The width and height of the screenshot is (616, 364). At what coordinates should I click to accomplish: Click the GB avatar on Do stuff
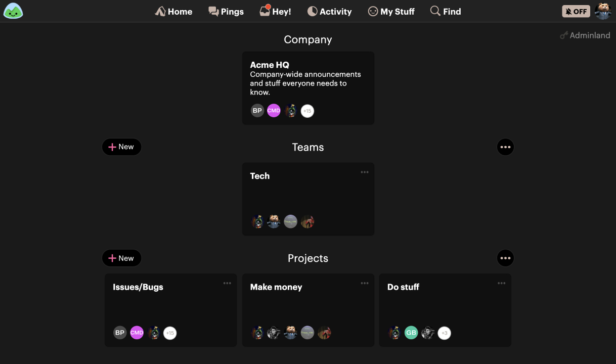coord(411,333)
